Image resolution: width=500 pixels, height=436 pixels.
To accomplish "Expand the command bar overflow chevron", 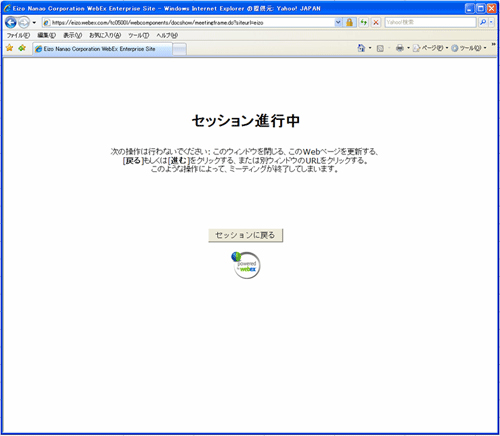I will 493,44.
